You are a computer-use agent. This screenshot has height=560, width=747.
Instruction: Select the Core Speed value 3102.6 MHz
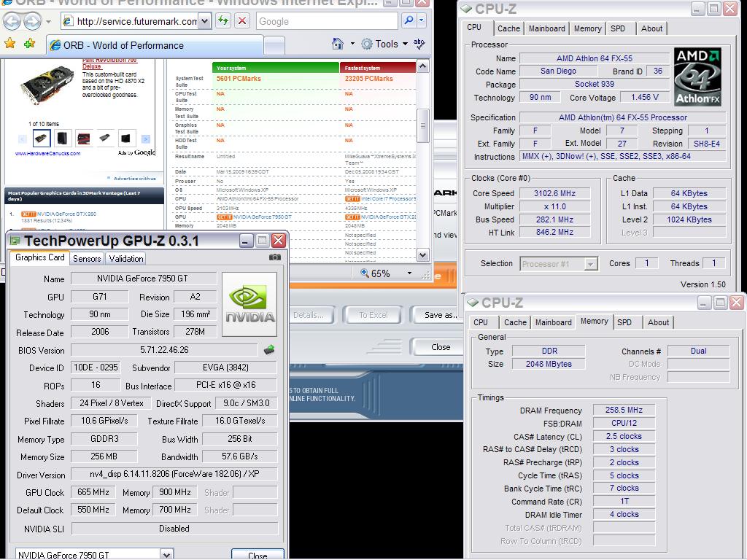[554, 193]
